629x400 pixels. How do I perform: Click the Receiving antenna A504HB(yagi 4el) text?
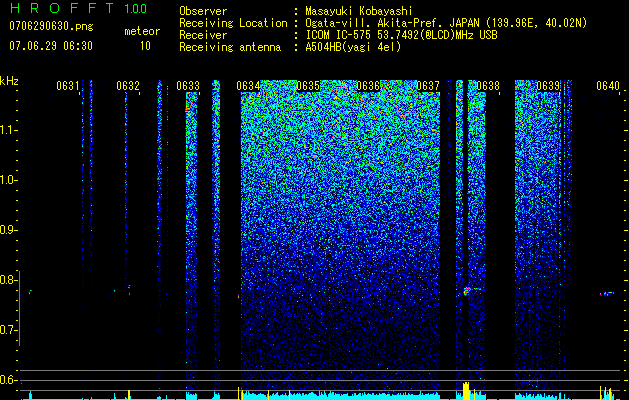[x=353, y=47]
